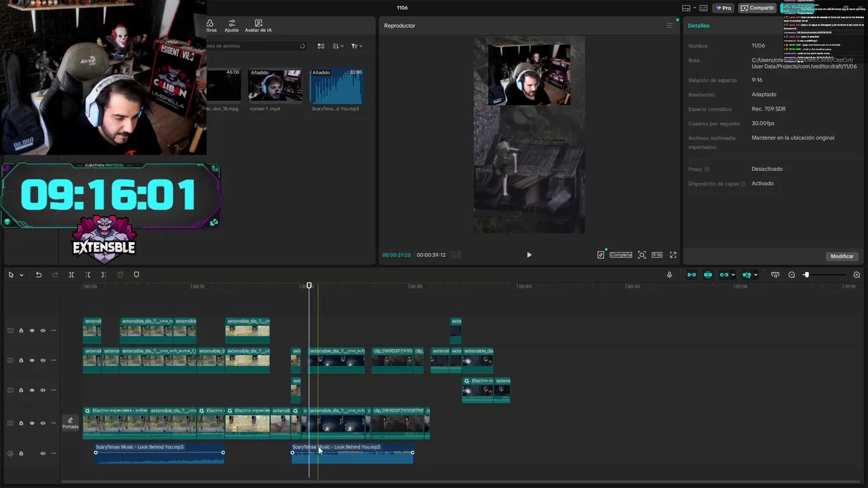Lock the Portada main track
This screenshot has height=488, width=868.
click(x=21, y=423)
